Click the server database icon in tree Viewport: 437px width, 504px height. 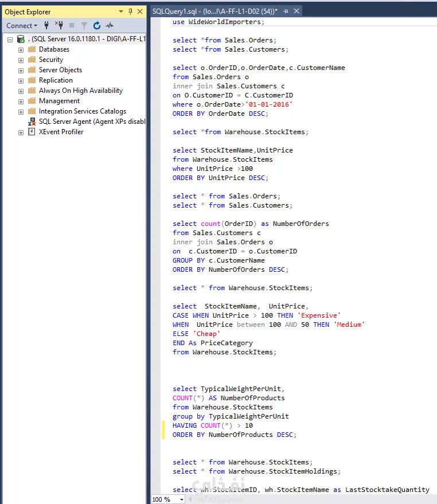click(21, 39)
